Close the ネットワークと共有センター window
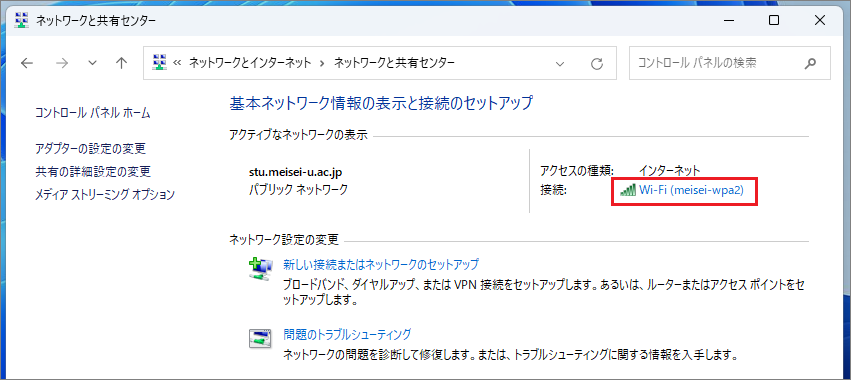This screenshot has height=380, width=851. click(820, 21)
